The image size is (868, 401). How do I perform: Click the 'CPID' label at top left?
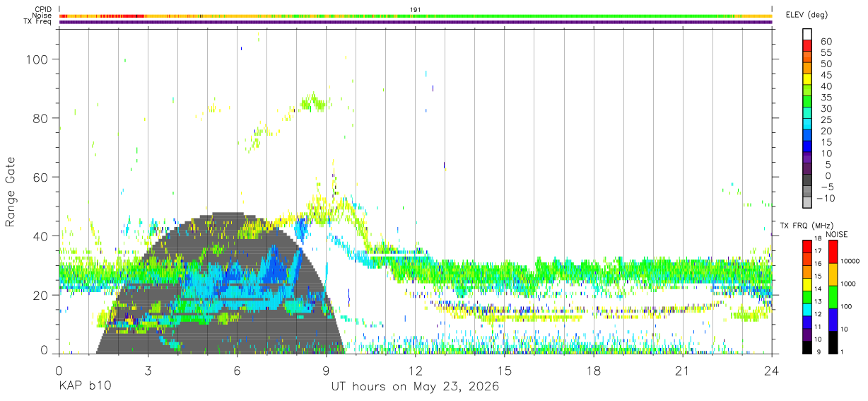[x=44, y=9]
